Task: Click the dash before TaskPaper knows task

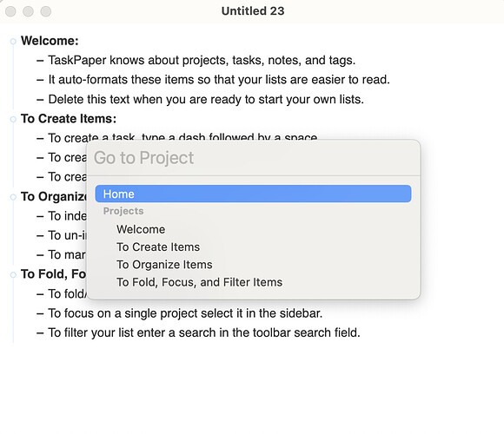Action: tap(40, 61)
